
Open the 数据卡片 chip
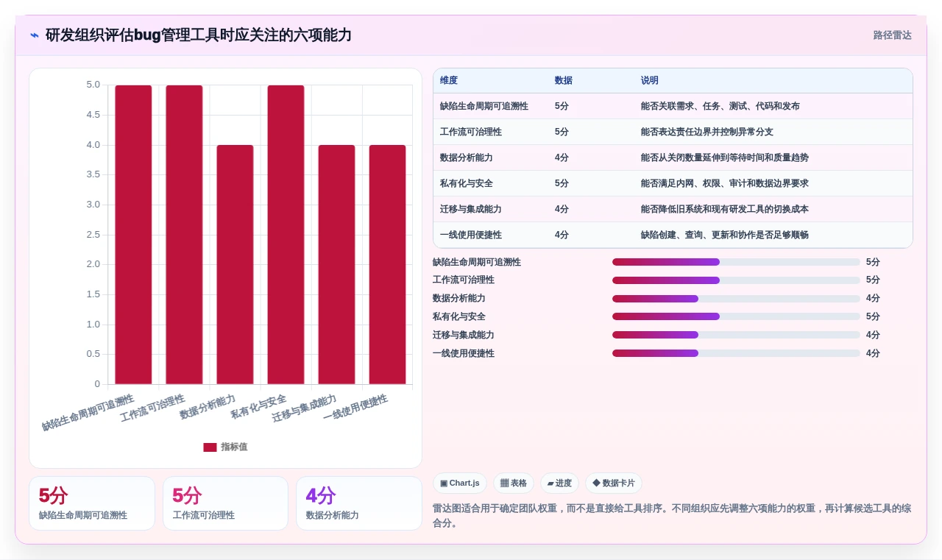pyautogui.click(x=614, y=483)
